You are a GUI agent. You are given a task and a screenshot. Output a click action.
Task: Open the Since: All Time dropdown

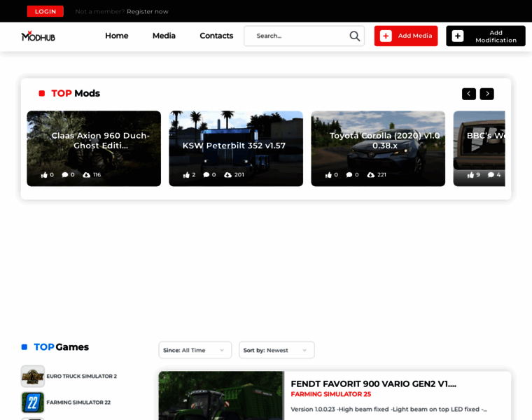(195, 350)
